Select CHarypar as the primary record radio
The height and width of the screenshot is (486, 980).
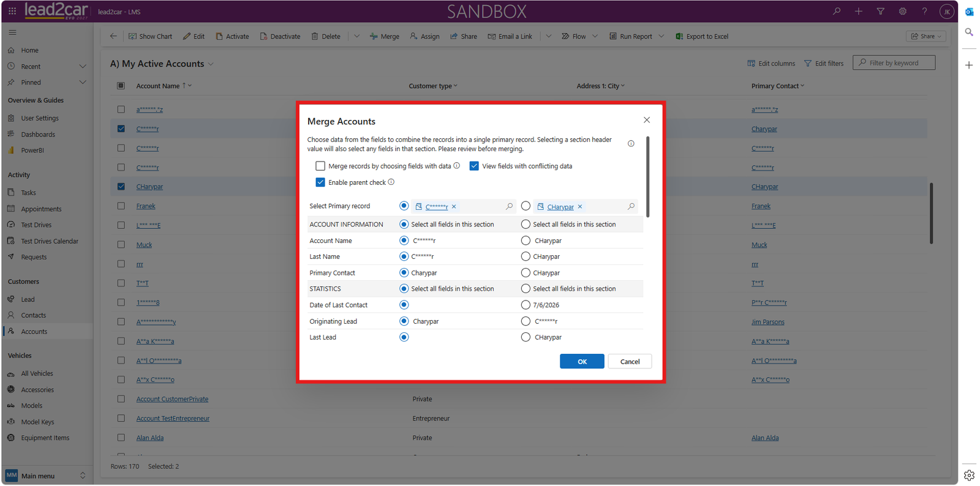click(526, 206)
